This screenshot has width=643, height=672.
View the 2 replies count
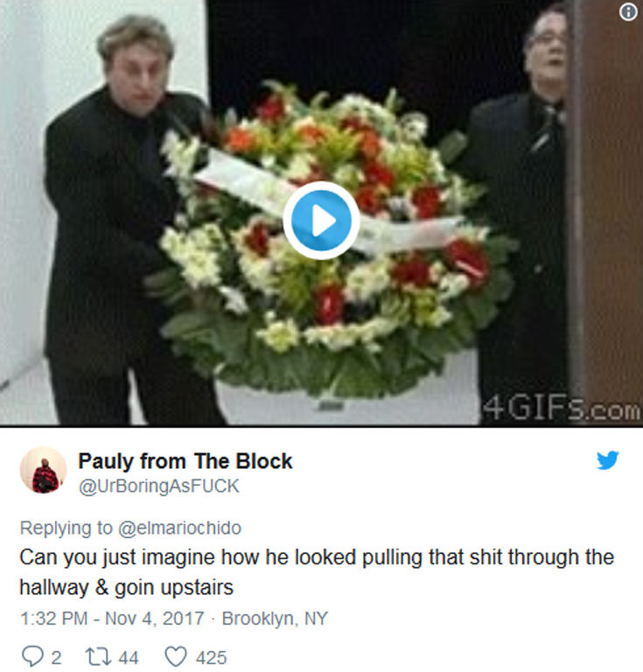(56, 658)
